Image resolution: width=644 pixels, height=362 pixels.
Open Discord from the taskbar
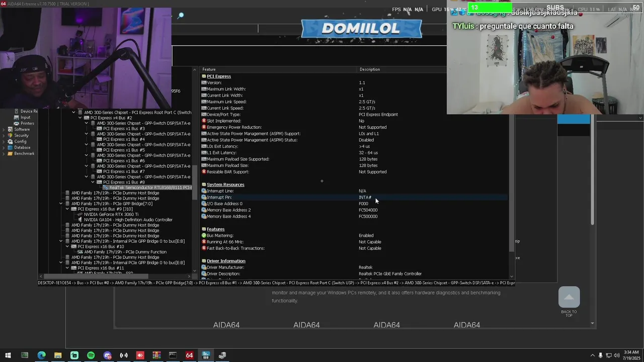point(107,355)
